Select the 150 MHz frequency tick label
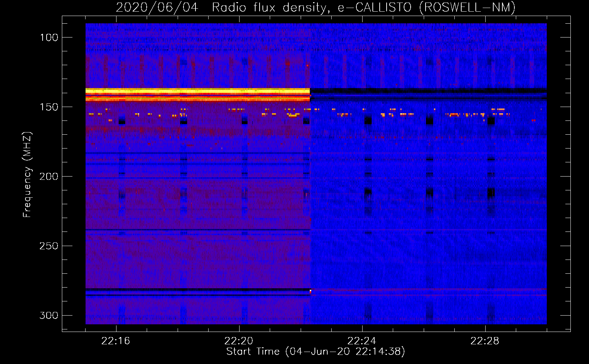Screen dimensions: 589x364 pyautogui.click(x=49, y=107)
